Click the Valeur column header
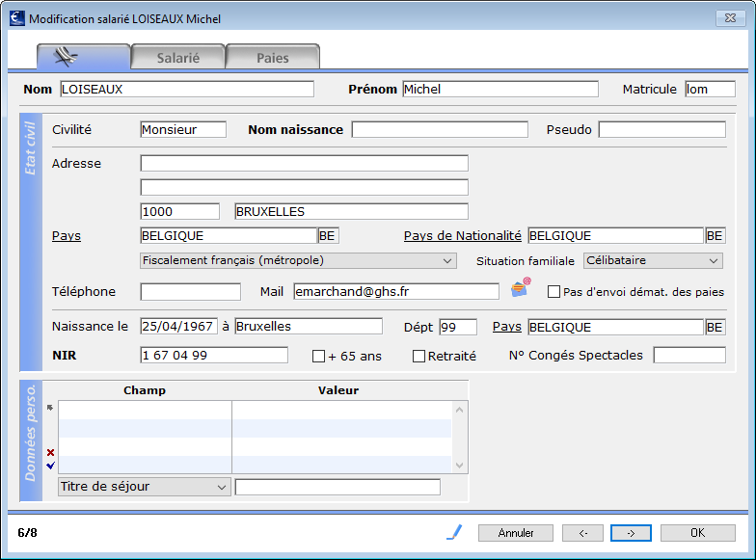The image size is (756, 560). click(338, 390)
